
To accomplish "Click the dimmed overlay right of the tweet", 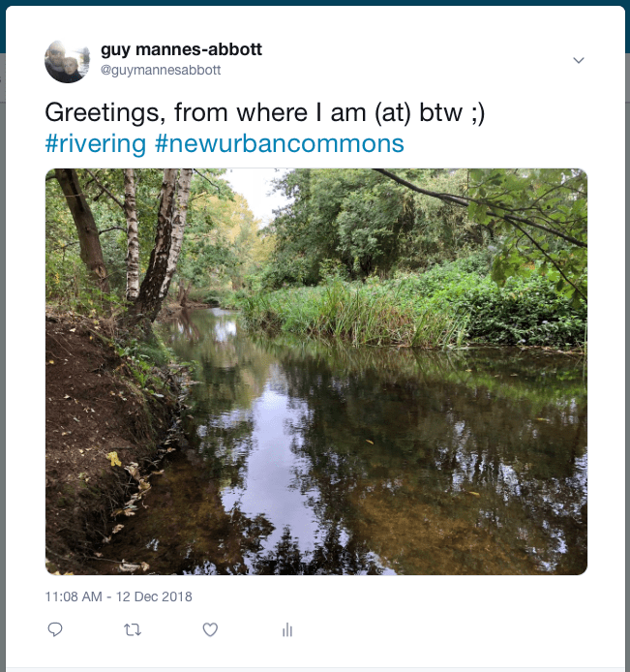I will pyautogui.click(x=627, y=339).
